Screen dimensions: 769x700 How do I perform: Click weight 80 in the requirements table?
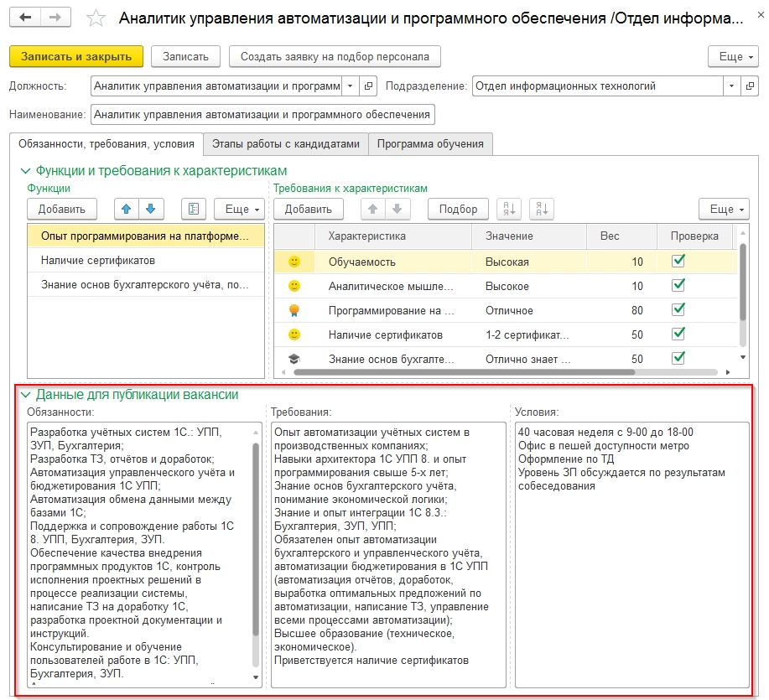click(637, 311)
